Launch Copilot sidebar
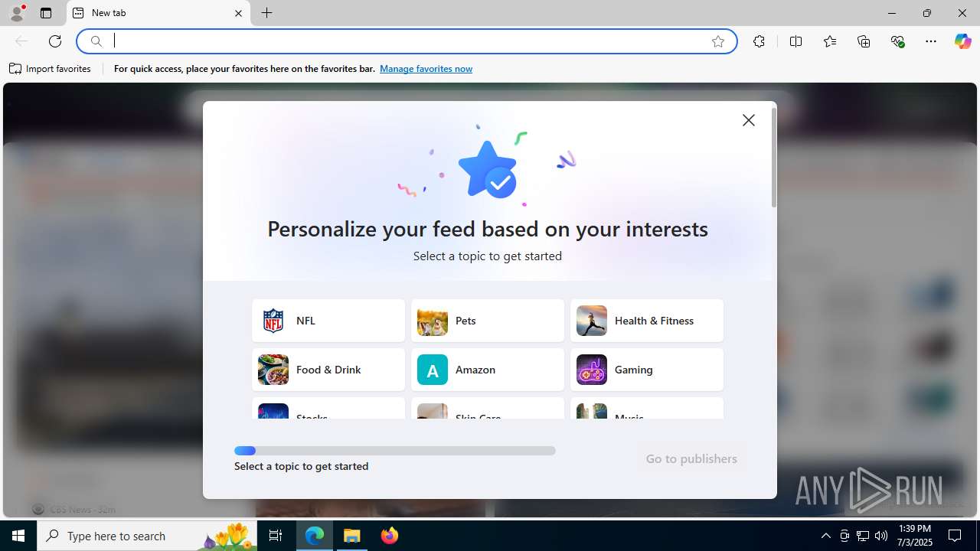 point(962,41)
